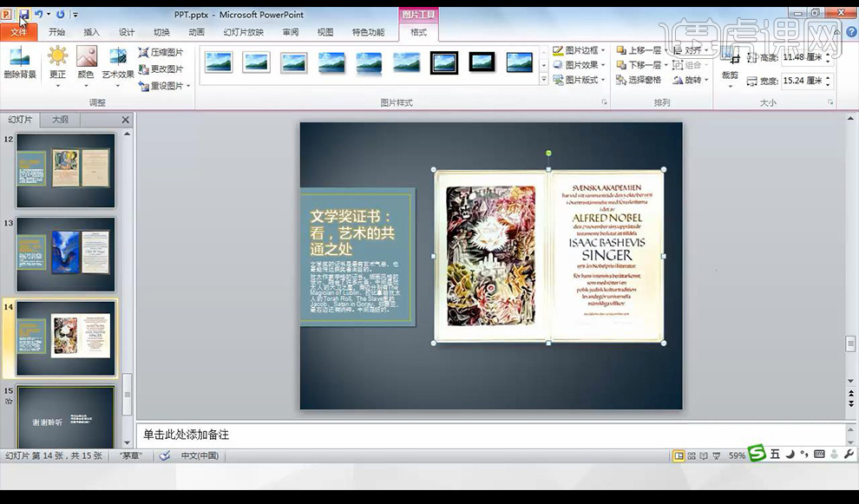859x504 pixels.
Task: Open the Customize Quick Access Toolbar arrow
Action: click(x=75, y=15)
